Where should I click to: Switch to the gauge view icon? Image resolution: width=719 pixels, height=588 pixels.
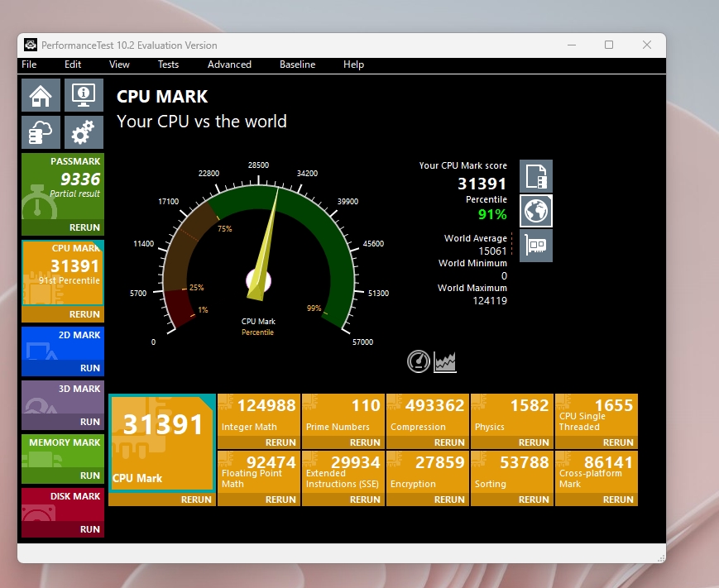(418, 361)
